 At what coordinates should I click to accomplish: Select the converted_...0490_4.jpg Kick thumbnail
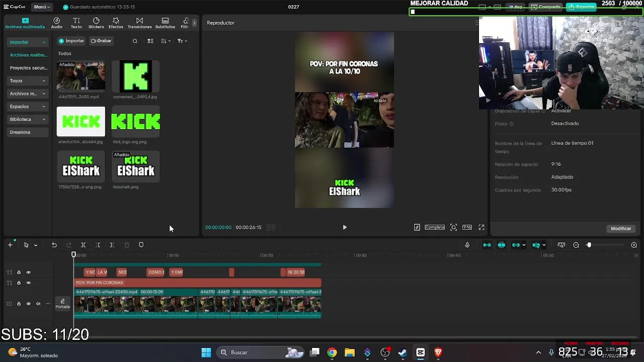(135, 76)
